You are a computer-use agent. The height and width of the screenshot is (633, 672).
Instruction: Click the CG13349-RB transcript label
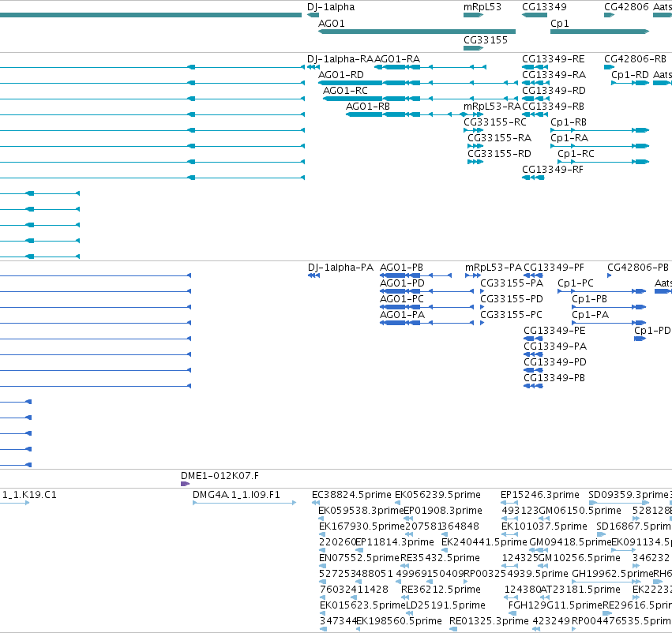(x=553, y=107)
